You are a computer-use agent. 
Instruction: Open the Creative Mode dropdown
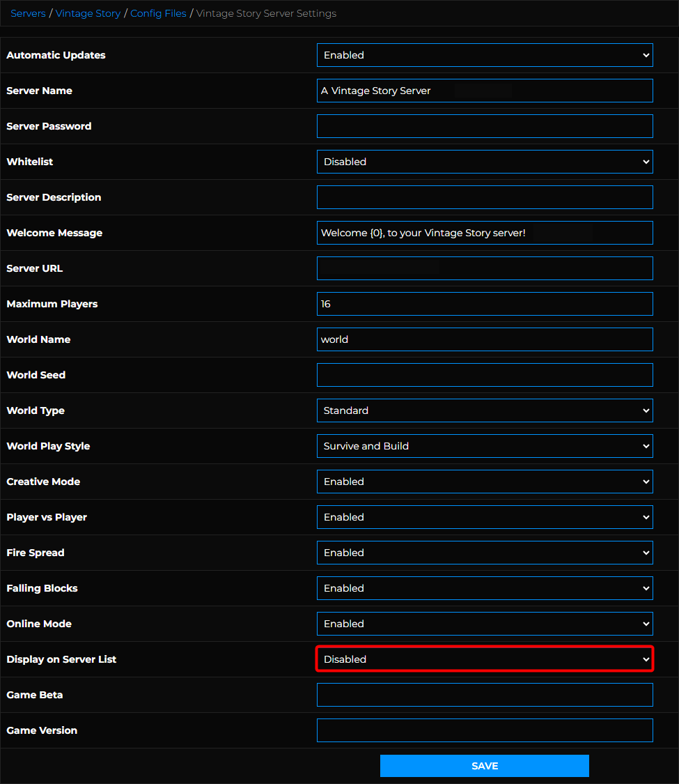pos(484,482)
